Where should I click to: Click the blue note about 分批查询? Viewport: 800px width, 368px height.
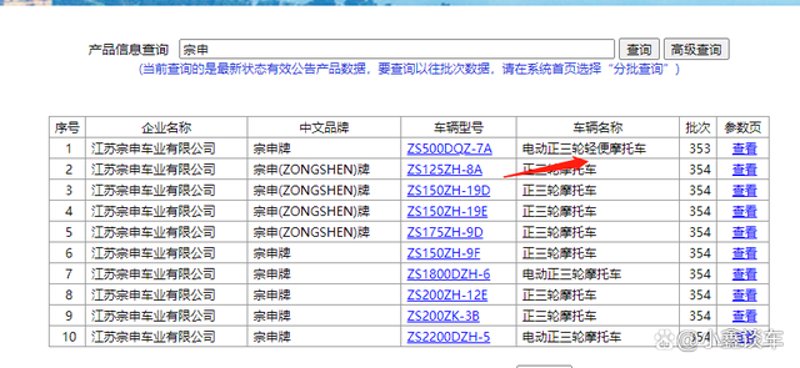[409, 69]
